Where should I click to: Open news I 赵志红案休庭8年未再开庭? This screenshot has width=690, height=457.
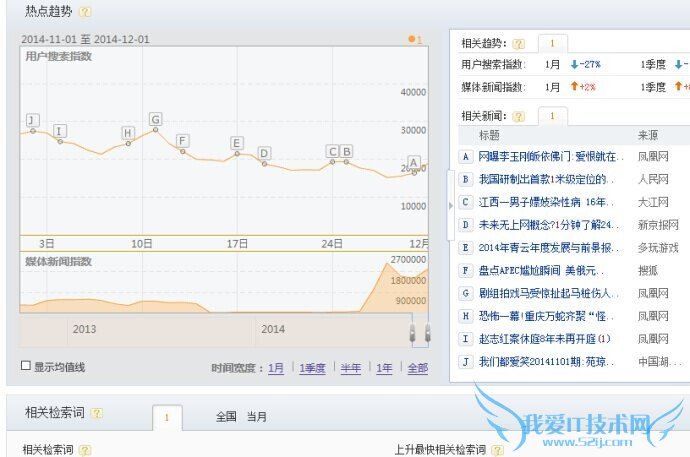[544, 339]
